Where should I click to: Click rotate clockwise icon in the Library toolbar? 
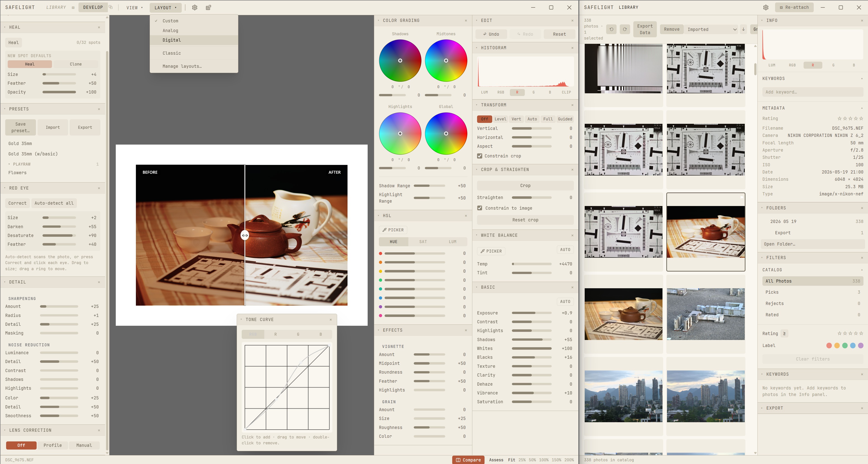625,29
